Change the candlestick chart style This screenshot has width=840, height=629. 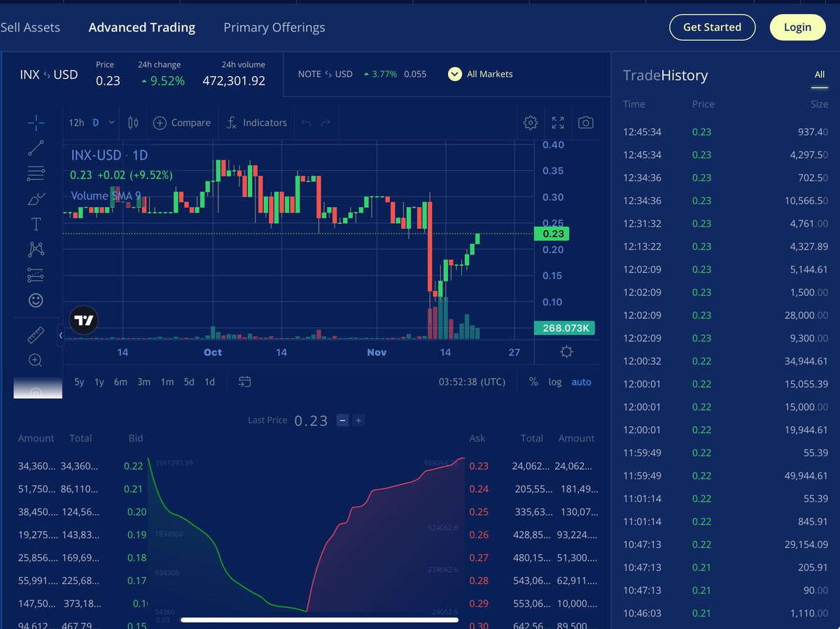tap(133, 122)
